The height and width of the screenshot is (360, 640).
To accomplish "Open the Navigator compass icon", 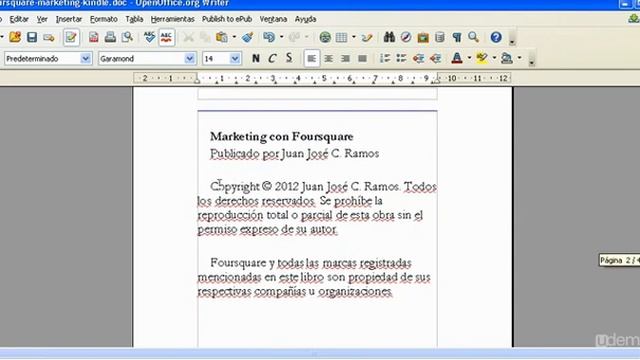I will (x=406, y=37).
